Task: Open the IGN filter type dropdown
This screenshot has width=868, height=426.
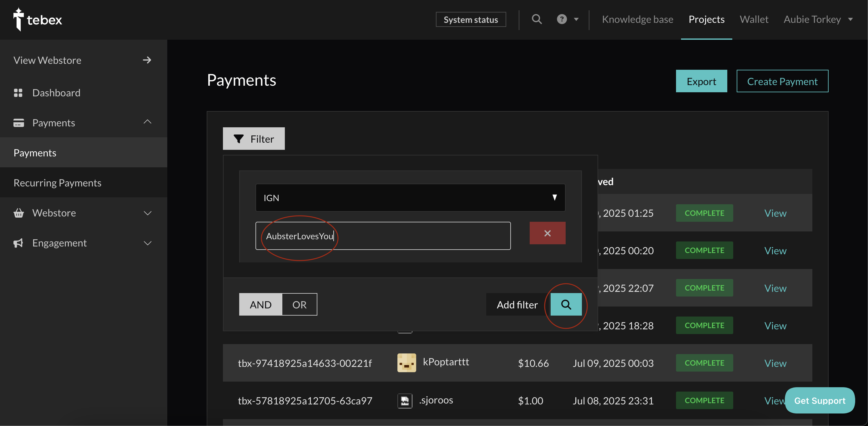Action: click(410, 198)
